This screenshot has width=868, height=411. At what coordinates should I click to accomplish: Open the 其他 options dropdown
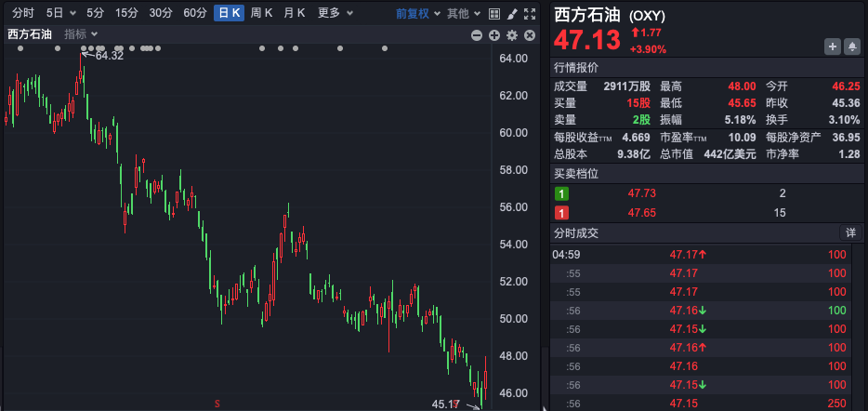[x=463, y=13]
